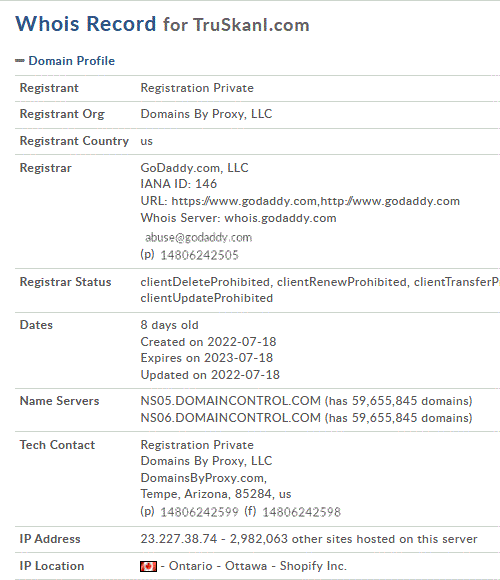Click the GoDaddy.com, LLC registrar name
500x580 pixels.
[194, 168]
